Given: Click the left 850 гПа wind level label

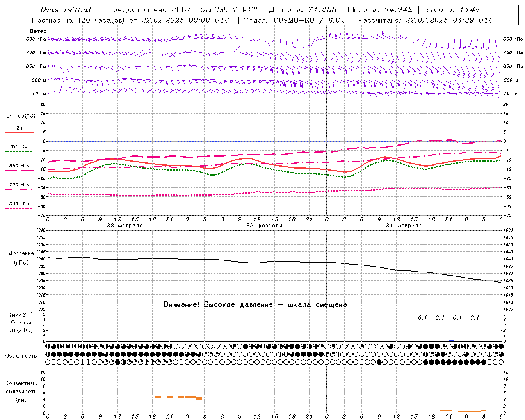Looking at the screenshot, I should [x=36, y=66].
